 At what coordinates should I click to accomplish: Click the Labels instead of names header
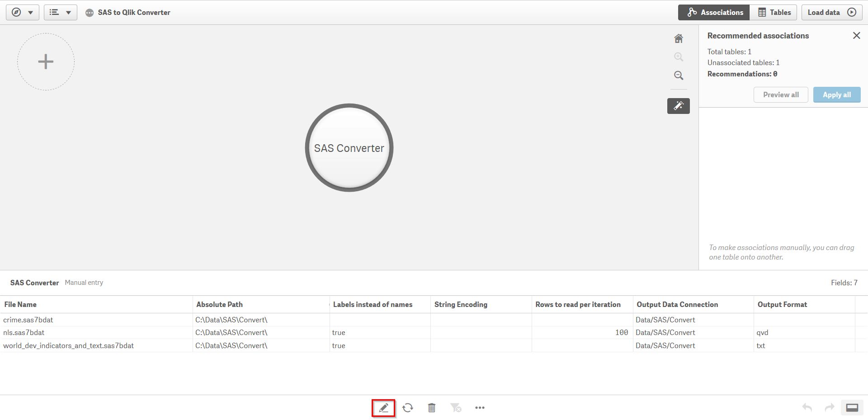tap(380, 304)
